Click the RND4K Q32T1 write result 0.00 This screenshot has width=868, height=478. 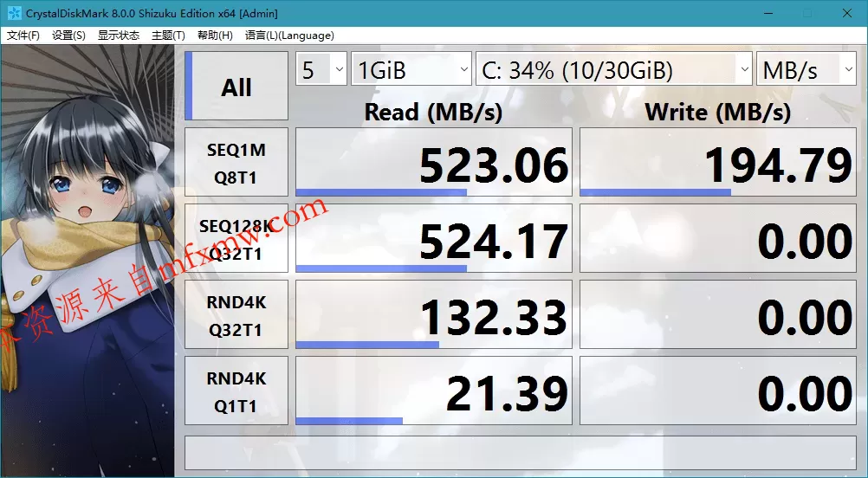coord(718,314)
